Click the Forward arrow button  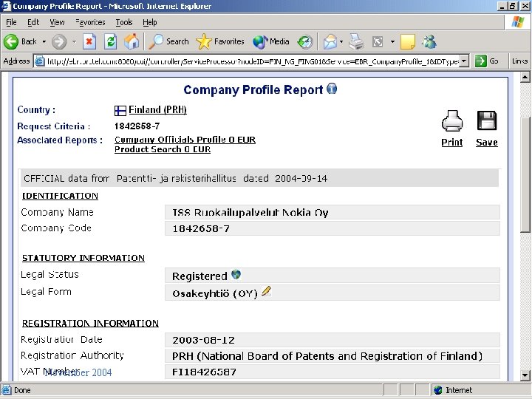pyautogui.click(x=59, y=41)
